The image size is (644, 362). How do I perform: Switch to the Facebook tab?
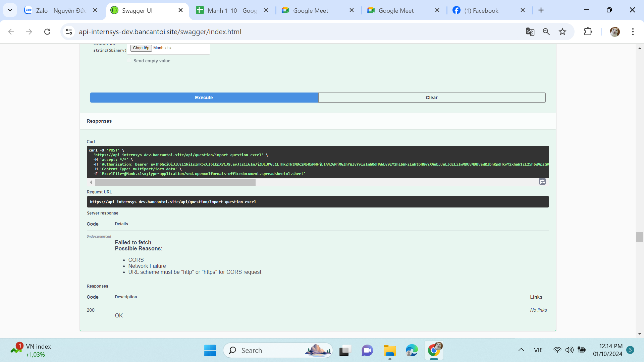(481, 10)
